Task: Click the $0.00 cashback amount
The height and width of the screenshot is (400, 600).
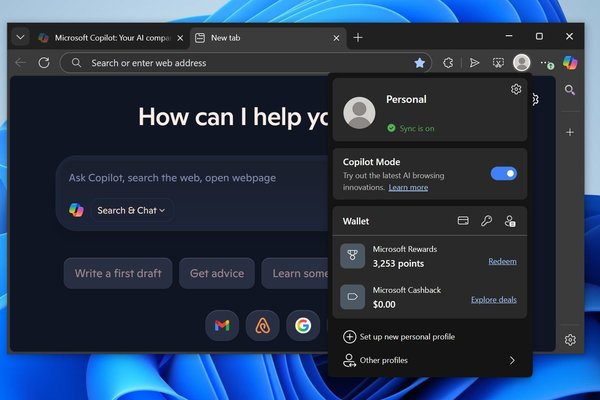Action: [384, 305]
